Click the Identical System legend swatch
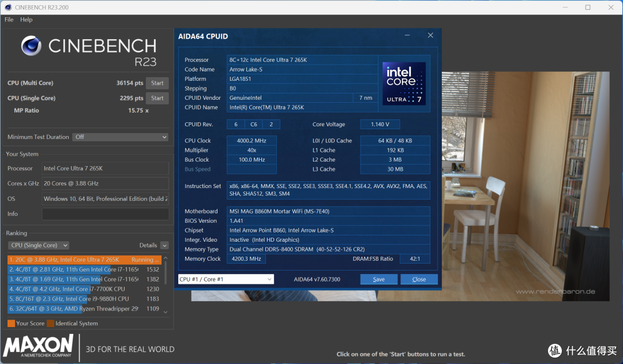623x364 pixels. pyautogui.click(x=50, y=324)
